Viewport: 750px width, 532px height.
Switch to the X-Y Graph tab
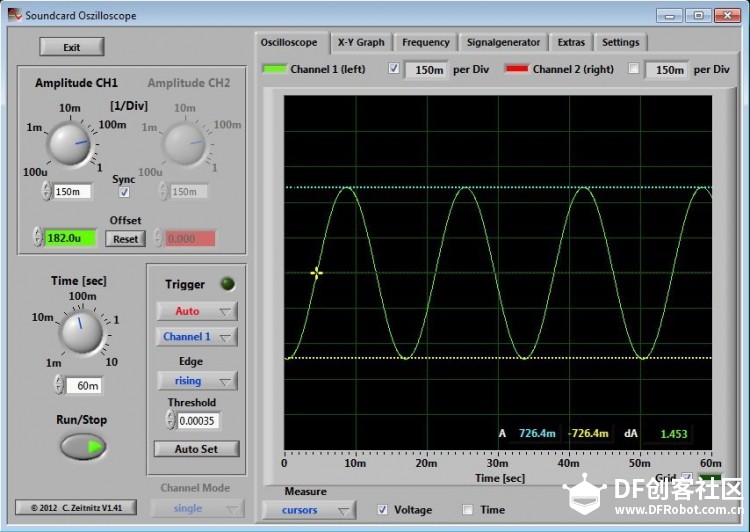pyautogui.click(x=361, y=43)
